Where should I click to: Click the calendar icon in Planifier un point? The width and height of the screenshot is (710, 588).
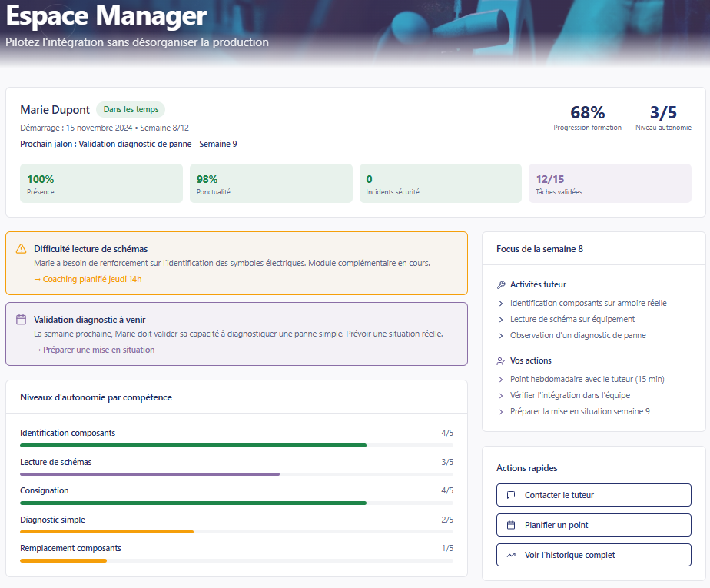click(511, 525)
